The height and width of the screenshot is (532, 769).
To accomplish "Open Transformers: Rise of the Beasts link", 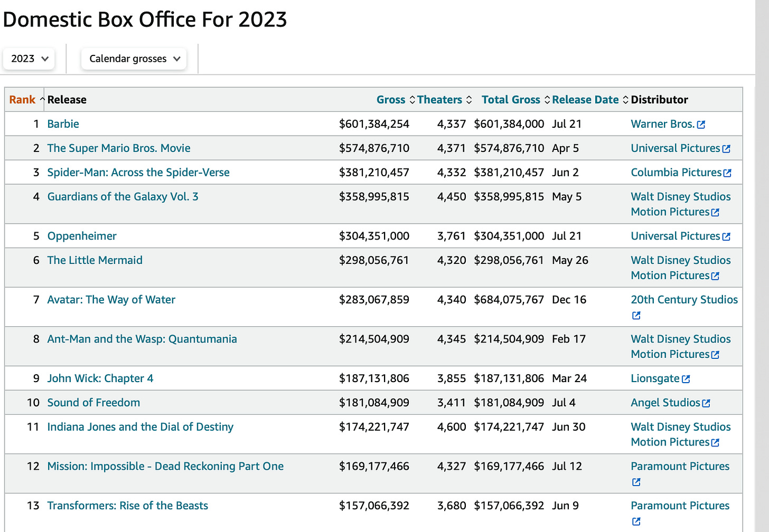I will coord(127,506).
